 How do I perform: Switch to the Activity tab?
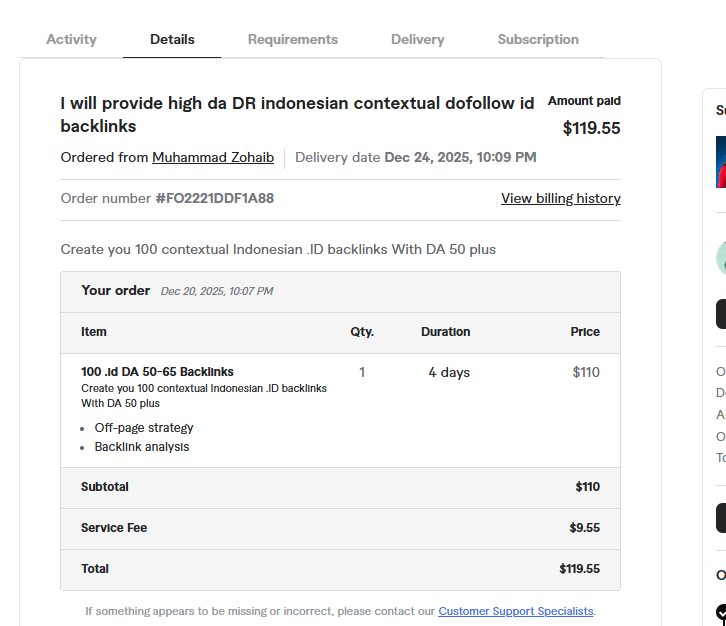coord(71,40)
